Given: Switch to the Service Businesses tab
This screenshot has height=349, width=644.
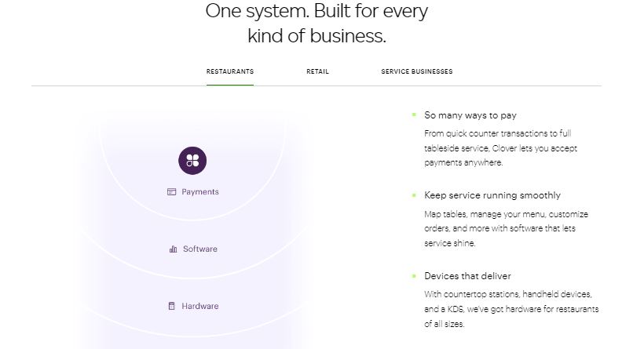Looking at the screenshot, I should (x=417, y=71).
